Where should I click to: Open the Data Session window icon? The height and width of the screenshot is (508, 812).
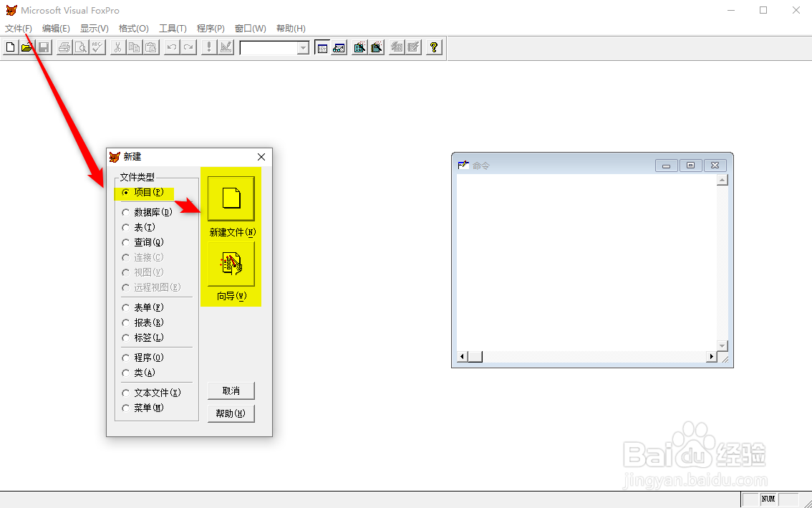(x=339, y=48)
